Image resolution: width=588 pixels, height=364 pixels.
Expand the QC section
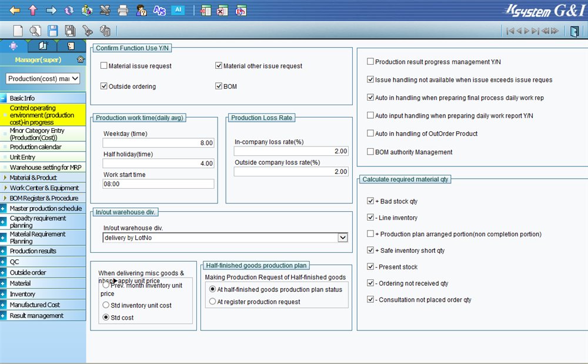pos(4,262)
